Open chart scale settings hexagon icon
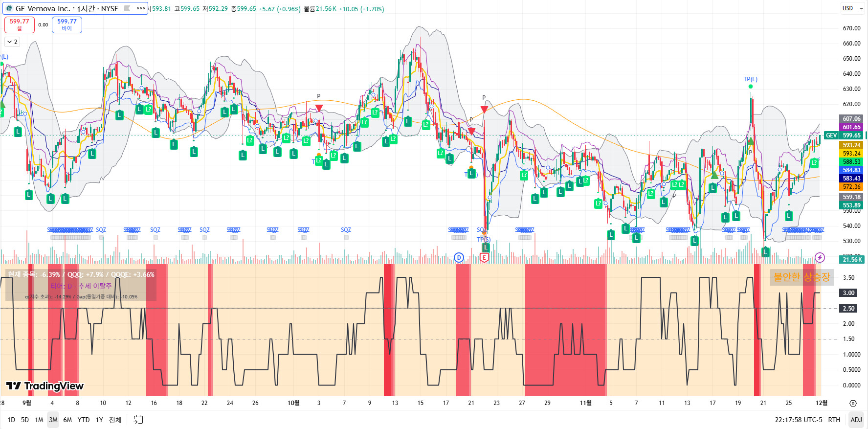Screen dimensions: 868x429 (x=853, y=403)
